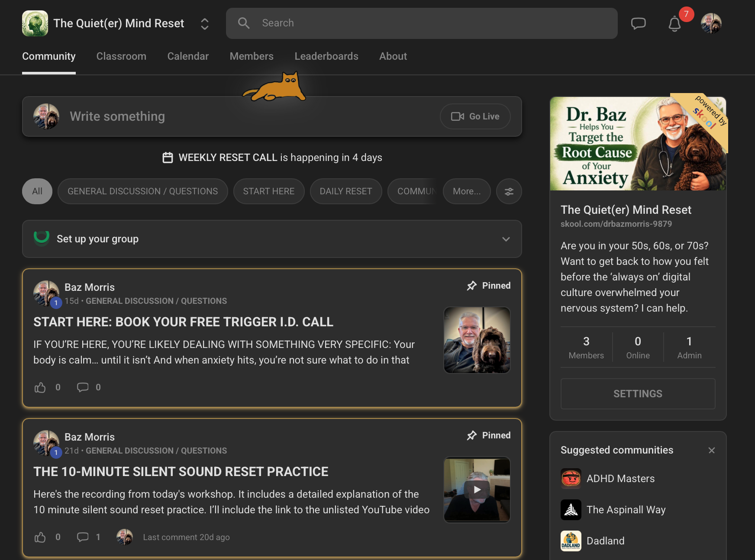Screen dimensions: 755x560
Task: Open post START HERE: BOOK YOUR FREE TRIGGER I.D. CALL
Action: click(183, 322)
